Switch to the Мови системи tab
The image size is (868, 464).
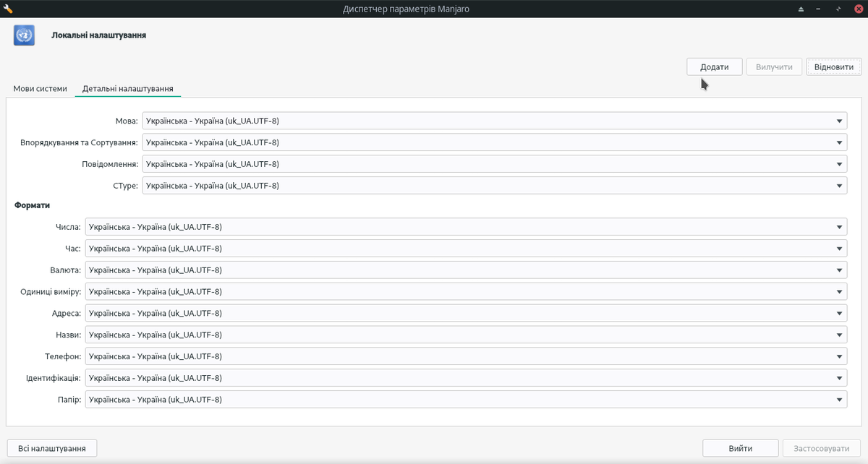pos(41,89)
